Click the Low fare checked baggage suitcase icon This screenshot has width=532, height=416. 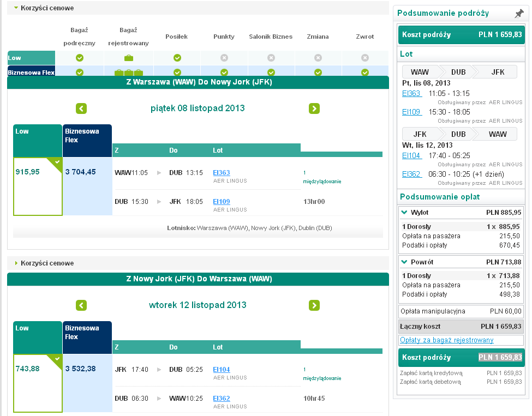(x=129, y=58)
